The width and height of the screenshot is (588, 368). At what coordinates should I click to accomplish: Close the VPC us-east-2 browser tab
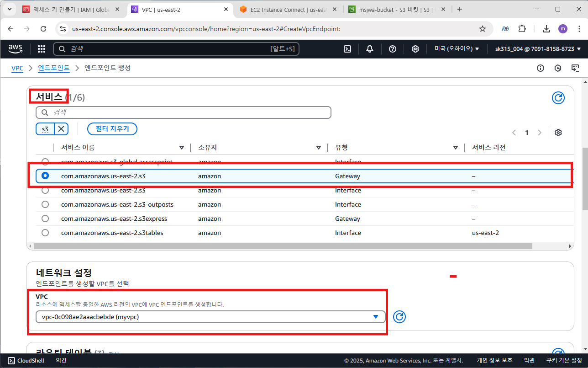[225, 9]
